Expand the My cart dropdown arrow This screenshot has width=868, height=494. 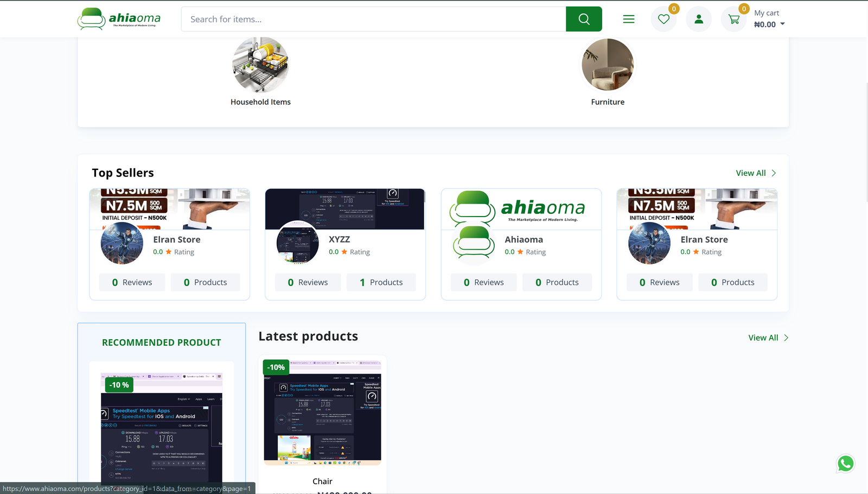click(x=782, y=24)
